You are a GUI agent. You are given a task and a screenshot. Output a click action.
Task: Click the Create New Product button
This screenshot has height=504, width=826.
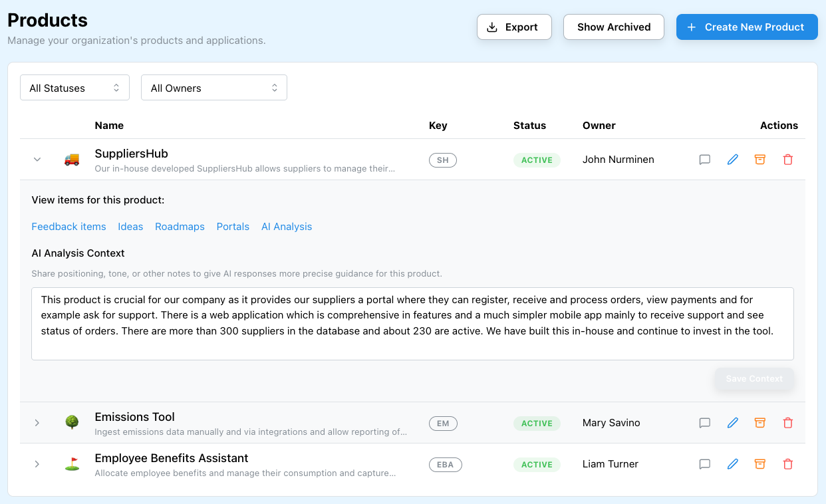click(746, 27)
